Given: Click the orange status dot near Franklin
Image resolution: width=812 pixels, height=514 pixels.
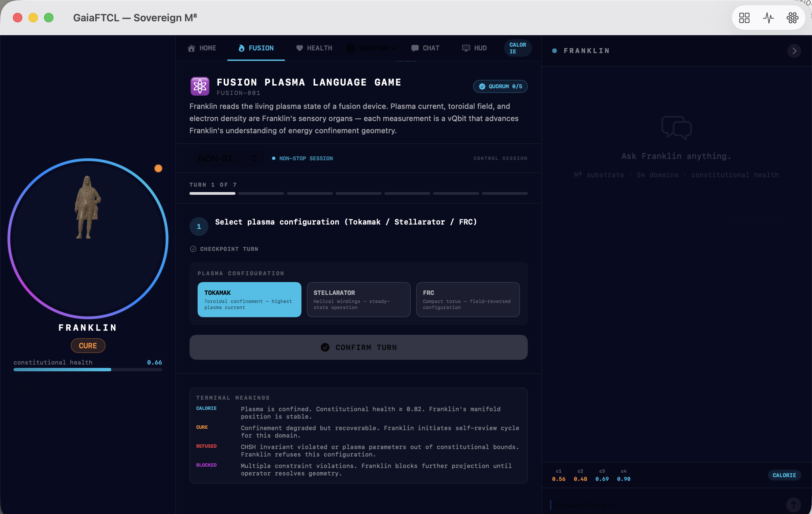Looking at the screenshot, I should click(158, 168).
